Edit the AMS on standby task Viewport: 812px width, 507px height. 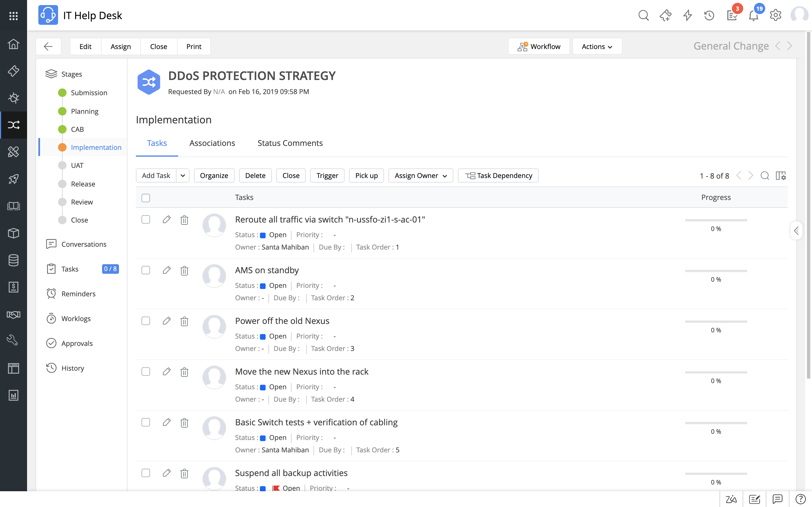[167, 270]
